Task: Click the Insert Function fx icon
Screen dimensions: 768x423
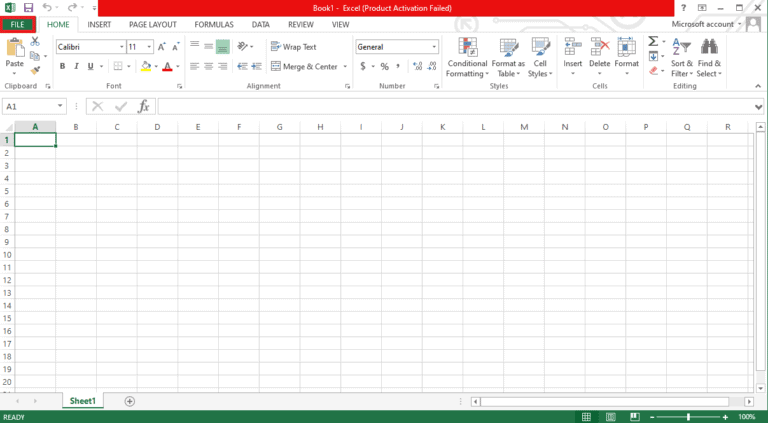Action: 143,106
